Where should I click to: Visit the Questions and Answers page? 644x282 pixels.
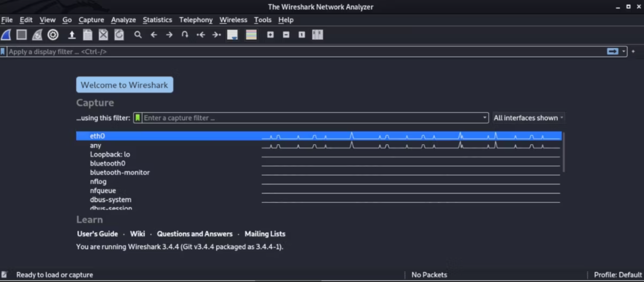(195, 234)
